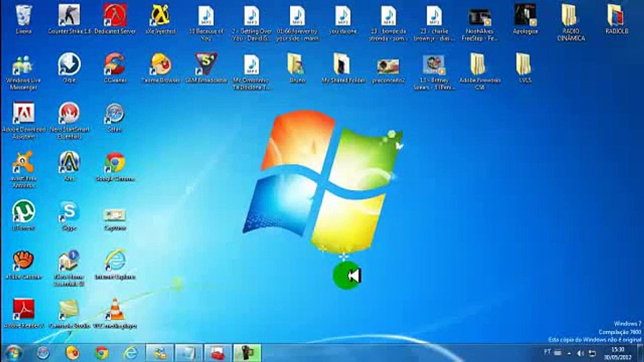Viewport: 644px width, 362px height.
Task: Select the Dedicated Server shortcut
Action: click(115, 20)
